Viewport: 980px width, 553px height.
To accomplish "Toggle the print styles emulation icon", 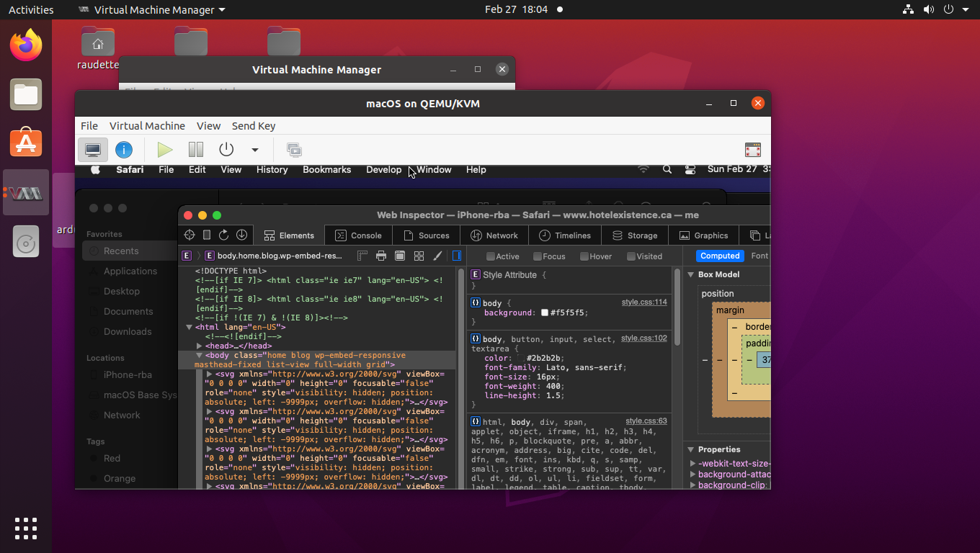I will [381, 256].
